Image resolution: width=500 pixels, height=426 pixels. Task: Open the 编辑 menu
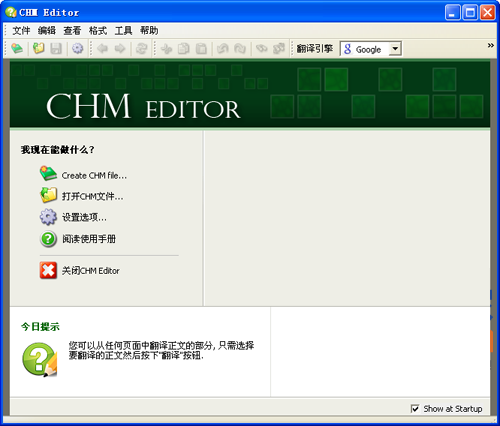47,31
